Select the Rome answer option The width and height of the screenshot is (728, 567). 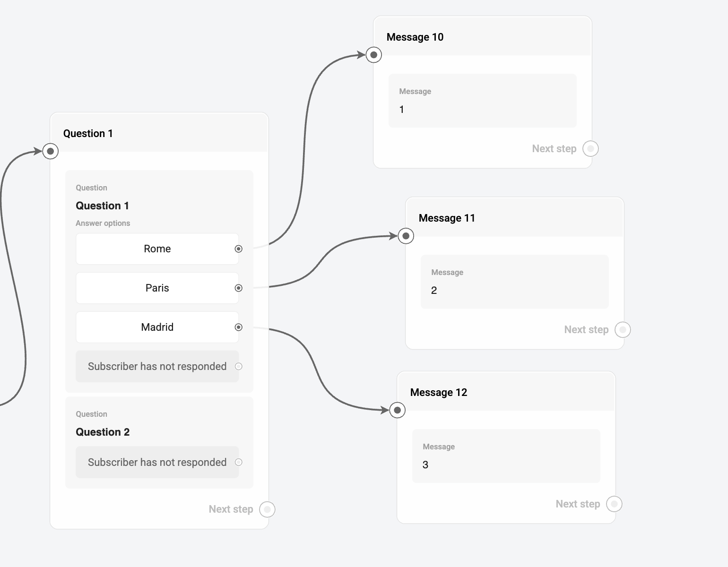pyautogui.click(x=157, y=249)
